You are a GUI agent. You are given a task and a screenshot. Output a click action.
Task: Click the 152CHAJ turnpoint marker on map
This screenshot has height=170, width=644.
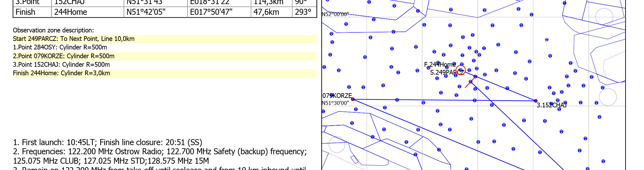[x=536, y=101]
